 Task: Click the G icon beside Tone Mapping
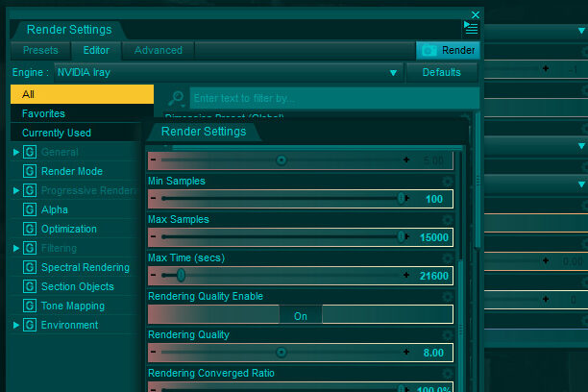click(x=30, y=306)
